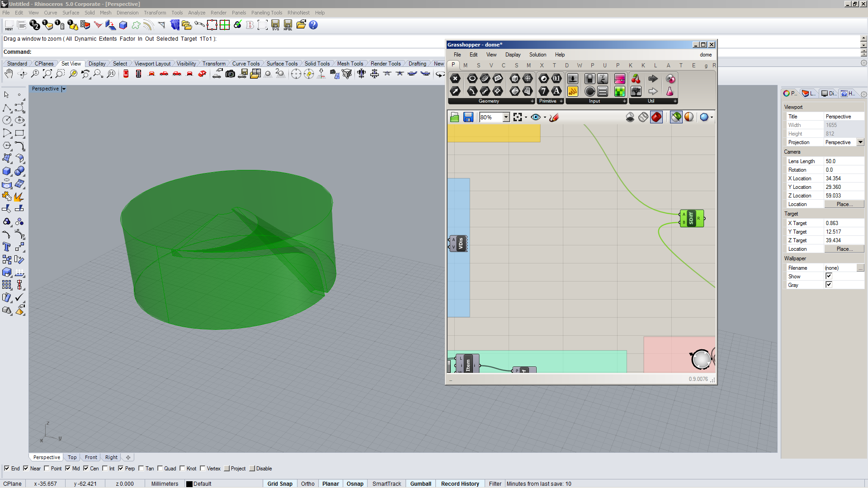
Task: Select the Rectangle tool in sidebar
Action: [19, 133]
